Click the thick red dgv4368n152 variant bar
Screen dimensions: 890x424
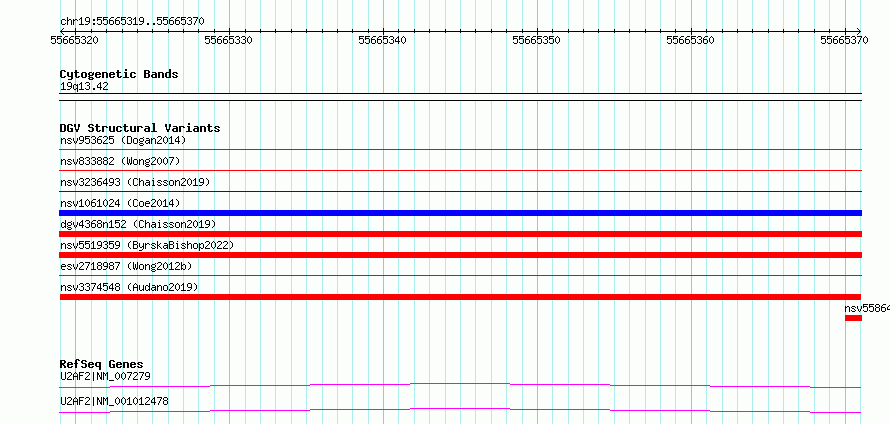[x=460, y=234]
